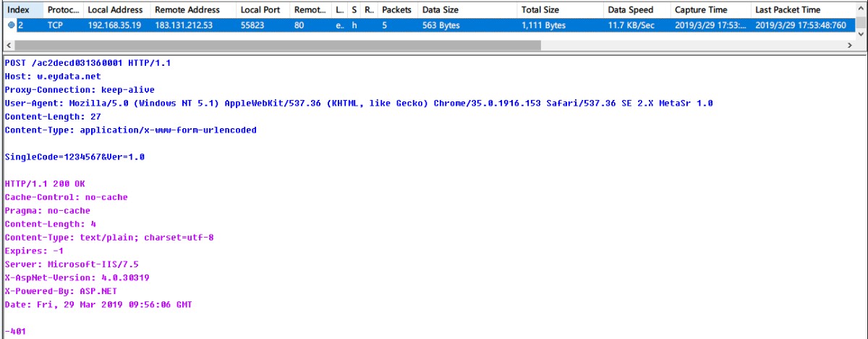Select remote address 183.131.212.53 cell
This screenshot has height=339, width=868.
pos(184,25)
